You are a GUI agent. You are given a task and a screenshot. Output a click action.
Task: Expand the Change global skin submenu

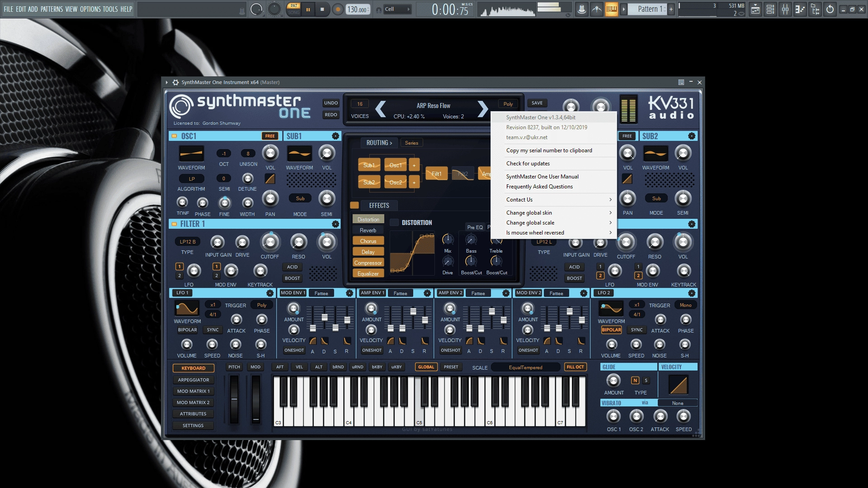pos(554,213)
